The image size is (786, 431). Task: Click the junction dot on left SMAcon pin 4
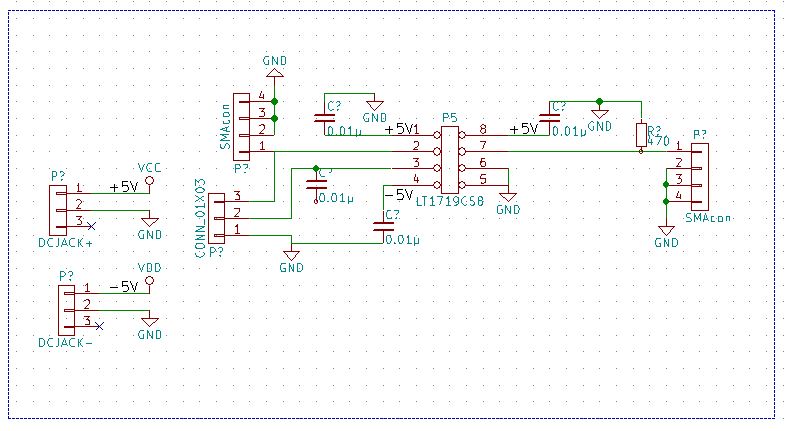tap(275, 102)
